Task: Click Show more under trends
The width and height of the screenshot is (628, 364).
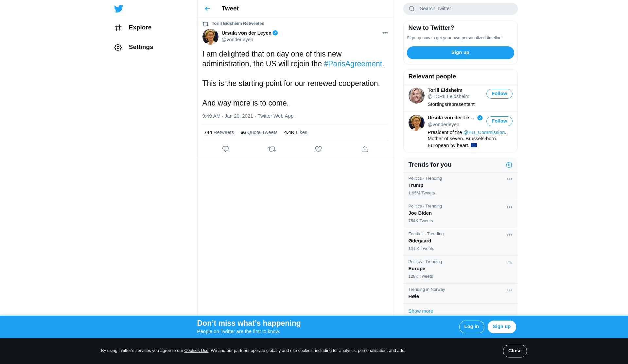Action: coord(421,311)
